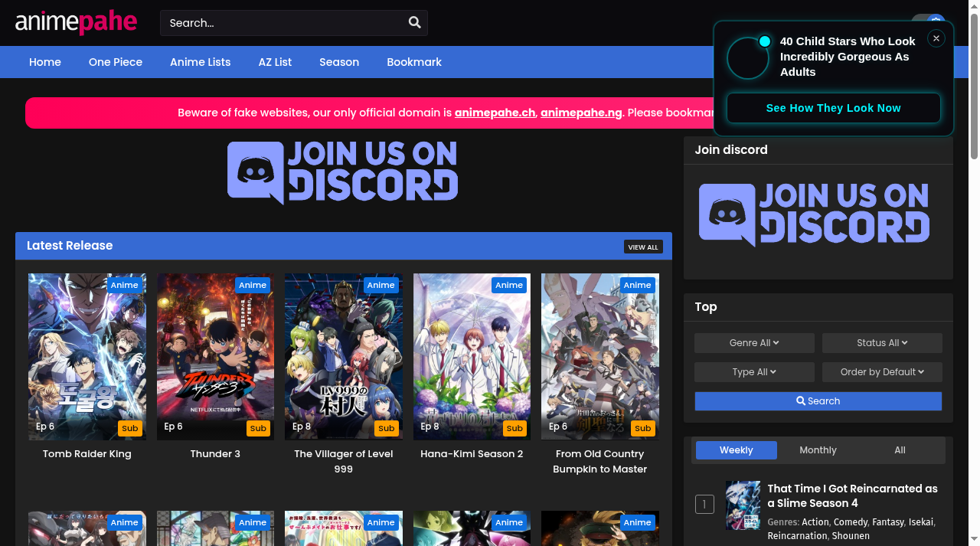This screenshot has width=980, height=546.
Task: Click the ad headline 40 Child Stars
Action: point(848,57)
